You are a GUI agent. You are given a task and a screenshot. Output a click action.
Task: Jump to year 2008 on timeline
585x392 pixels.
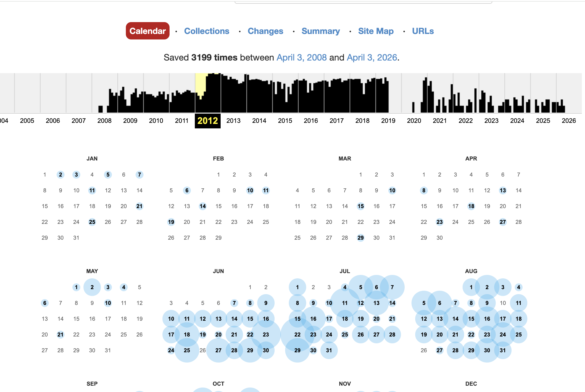(x=105, y=121)
